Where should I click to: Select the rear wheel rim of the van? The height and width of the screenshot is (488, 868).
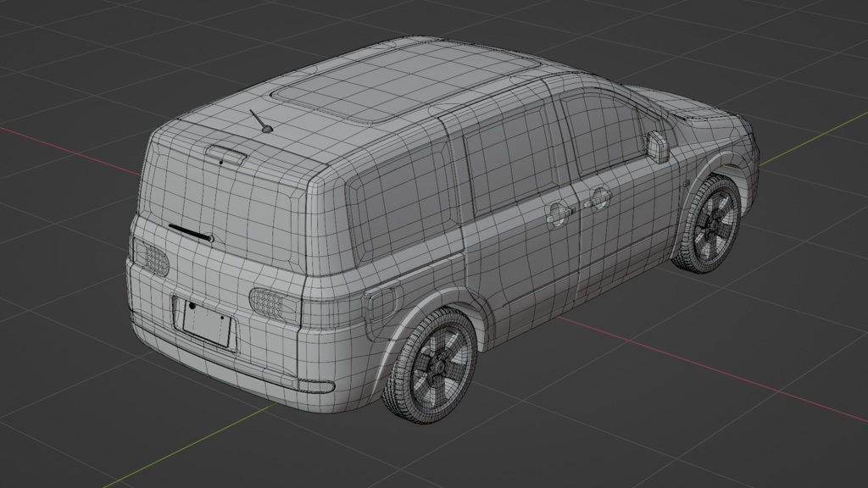point(440,366)
